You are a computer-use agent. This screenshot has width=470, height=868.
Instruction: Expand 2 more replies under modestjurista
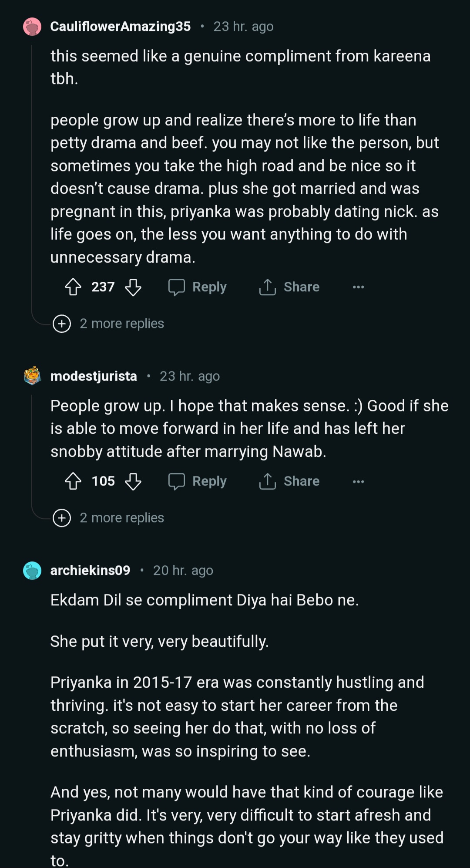point(109,518)
